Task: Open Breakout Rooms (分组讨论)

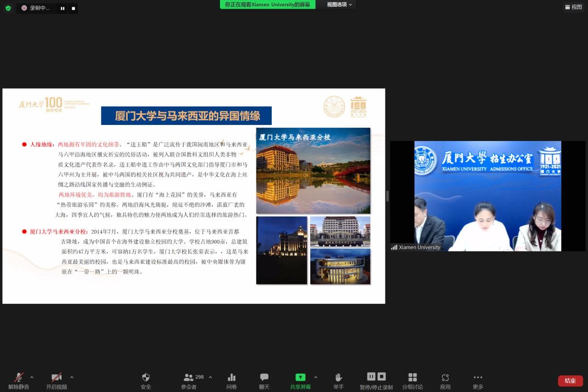Action: (x=413, y=381)
